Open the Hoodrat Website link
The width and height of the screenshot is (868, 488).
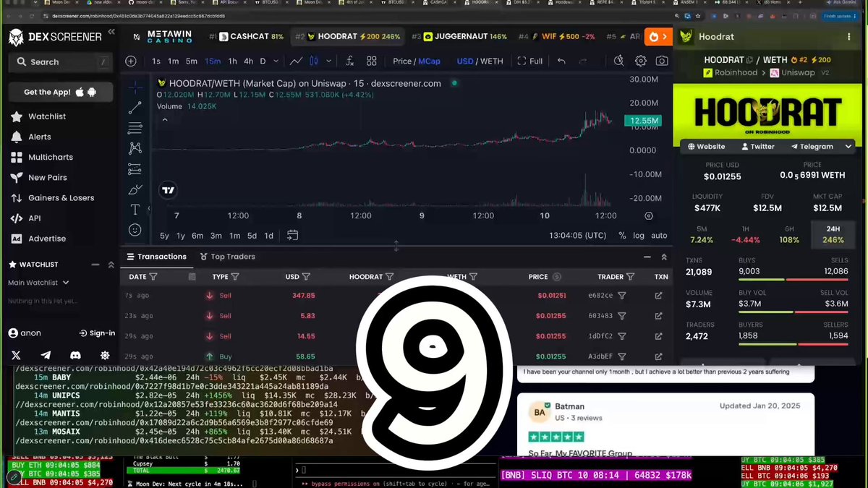pyautogui.click(x=706, y=147)
